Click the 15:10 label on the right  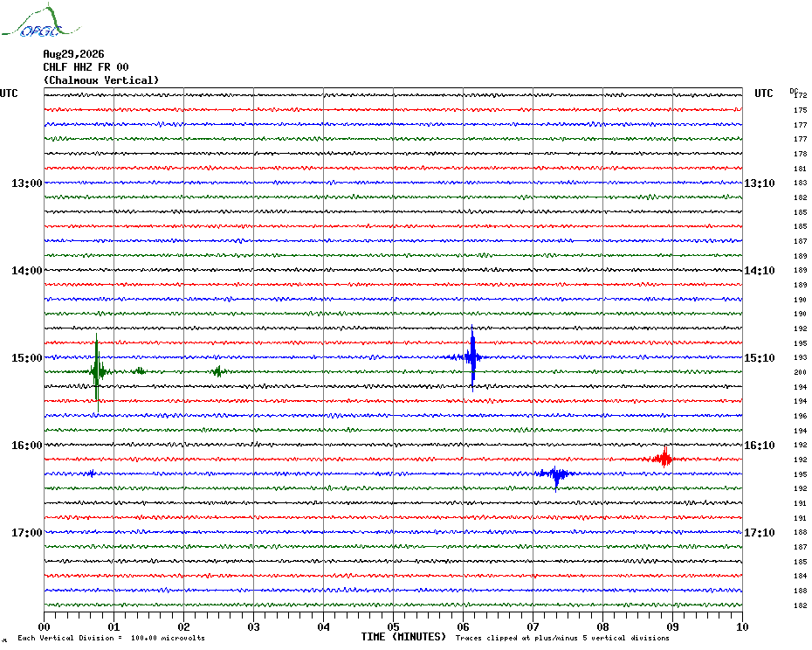click(x=760, y=357)
